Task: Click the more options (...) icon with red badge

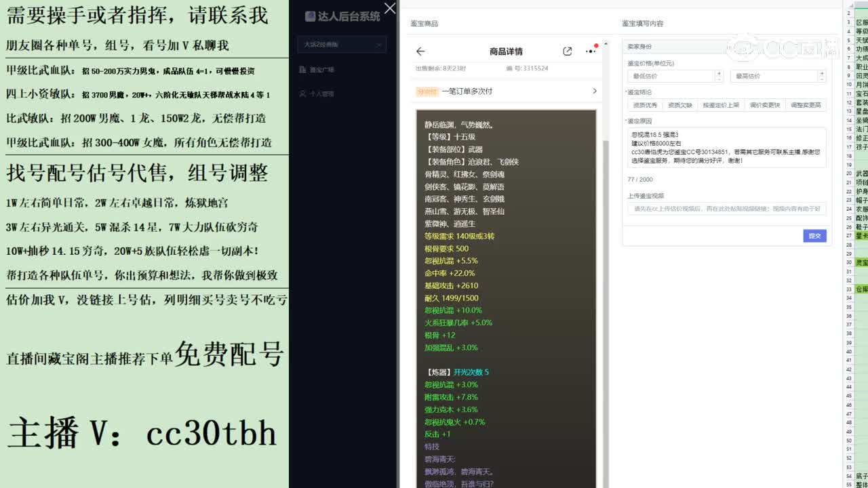Action: coord(590,52)
